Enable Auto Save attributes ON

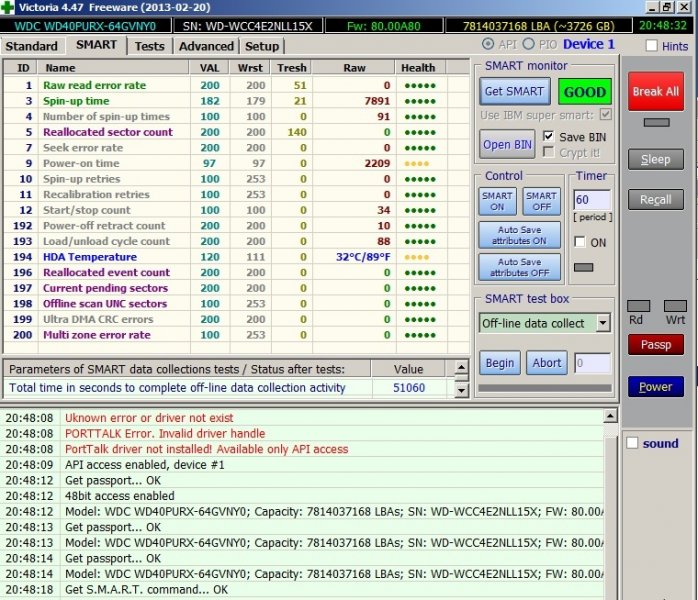[x=519, y=235]
